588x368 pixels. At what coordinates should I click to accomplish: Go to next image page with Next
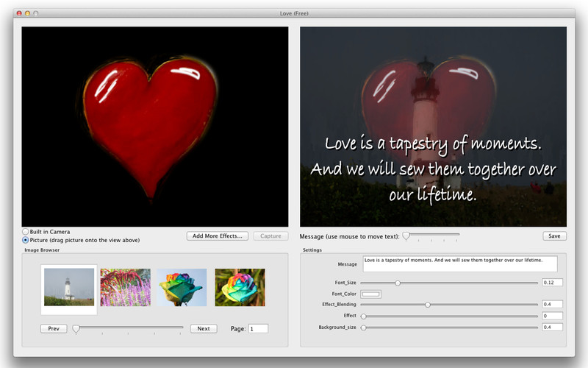click(204, 328)
